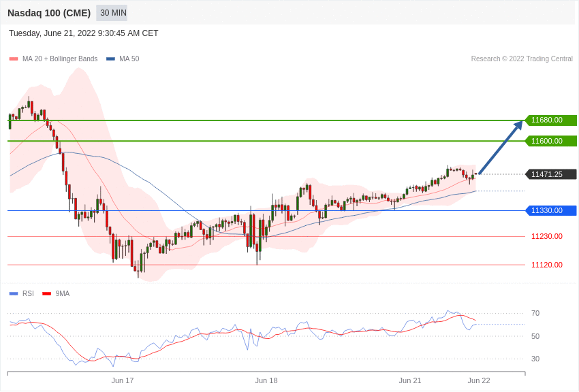Click the 11120.00 support label
Viewport: 579px width, 392px height.
coord(547,265)
